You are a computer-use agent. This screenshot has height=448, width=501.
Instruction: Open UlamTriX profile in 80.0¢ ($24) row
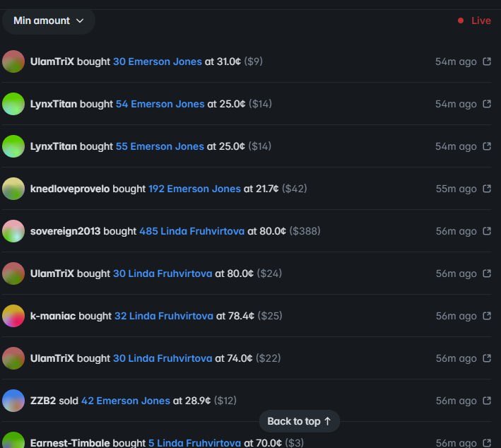52,273
